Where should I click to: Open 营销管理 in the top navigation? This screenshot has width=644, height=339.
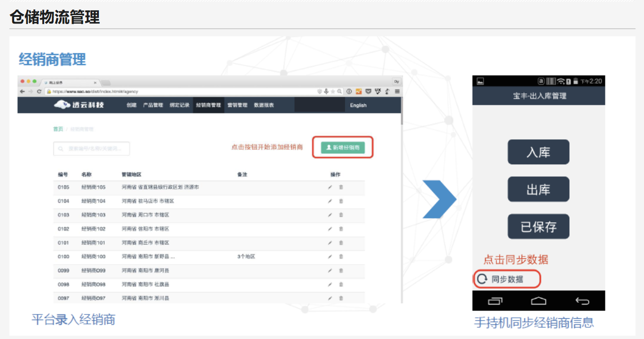(237, 105)
